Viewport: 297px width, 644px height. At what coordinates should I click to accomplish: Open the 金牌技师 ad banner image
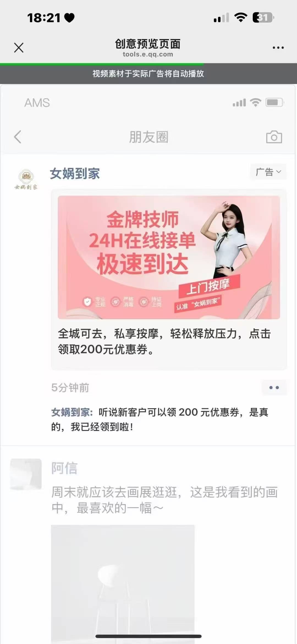[169, 257]
